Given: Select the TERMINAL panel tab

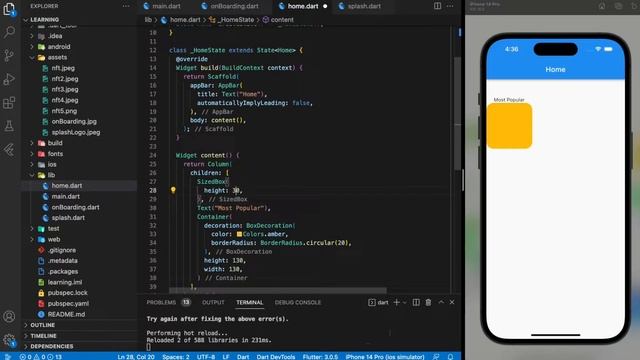Looking at the screenshot, I should tap(249, 302).
